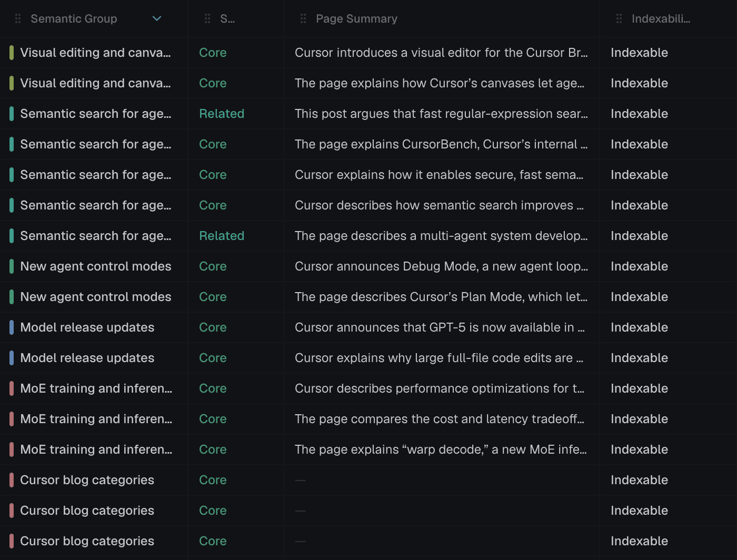Click Core in the CursorBench row

click(213, 144)
